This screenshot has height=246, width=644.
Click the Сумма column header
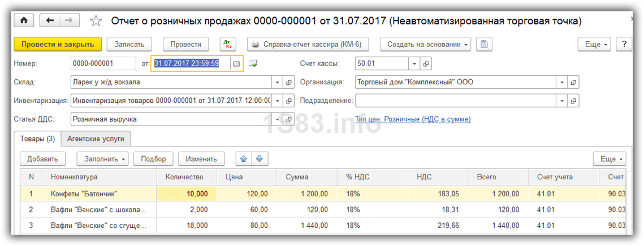[x=307, y=177]
